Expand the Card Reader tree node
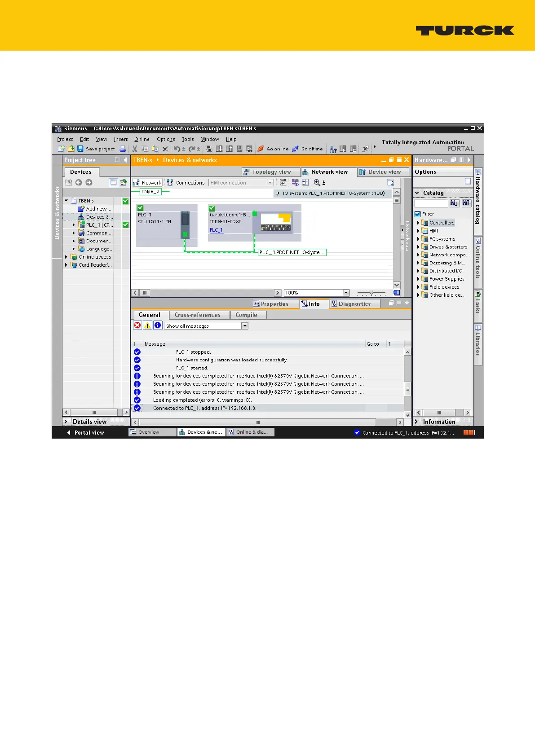The image size is (535, 756). tap(66, 265)
